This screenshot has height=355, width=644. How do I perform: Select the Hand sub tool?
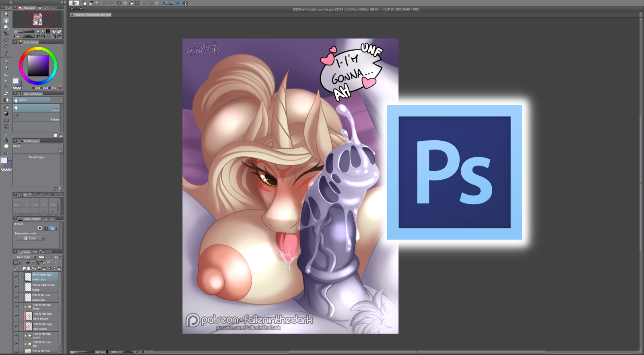pyautogui.click(x=37, y=108)
